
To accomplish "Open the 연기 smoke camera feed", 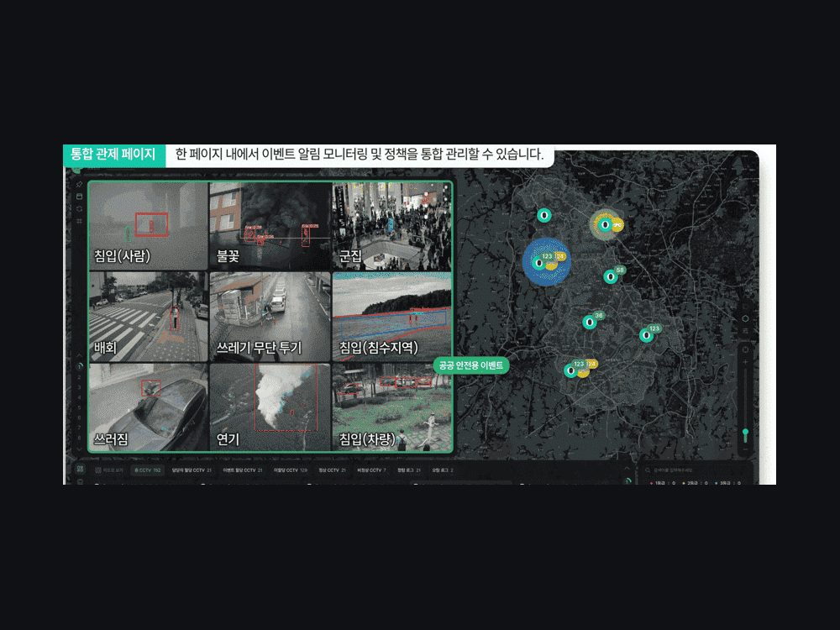I will click(x=270, y=407).
